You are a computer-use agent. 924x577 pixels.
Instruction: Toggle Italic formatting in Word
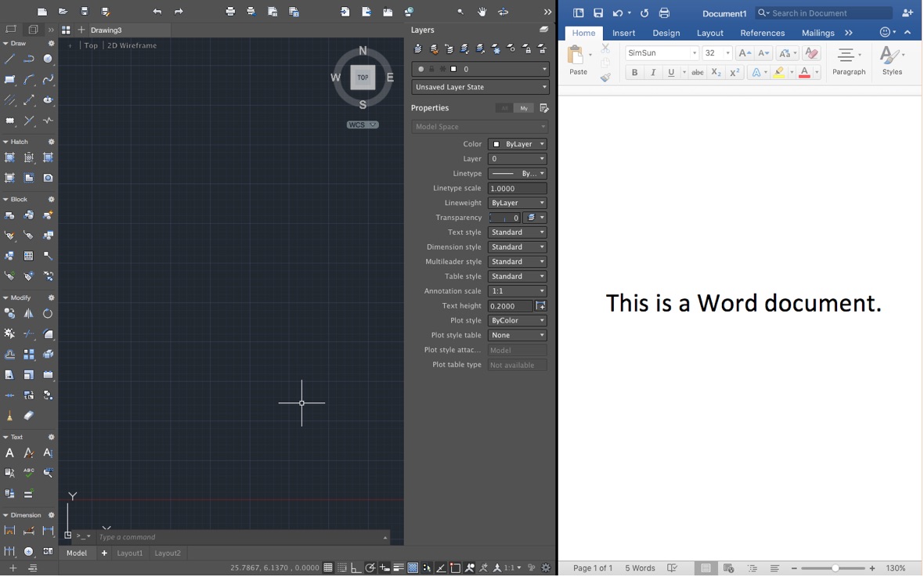(x=653, y=73)
